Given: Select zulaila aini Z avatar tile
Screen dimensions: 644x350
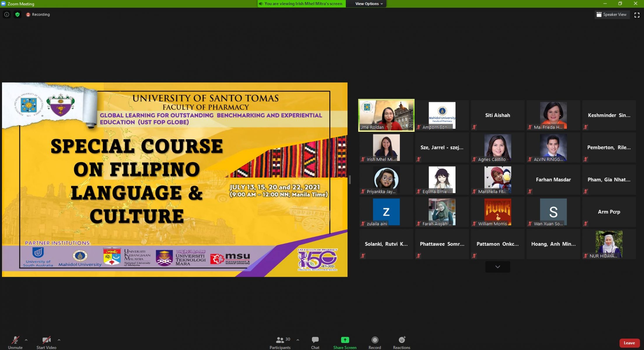Looking at the screenshot, I should tap(386, 212).
